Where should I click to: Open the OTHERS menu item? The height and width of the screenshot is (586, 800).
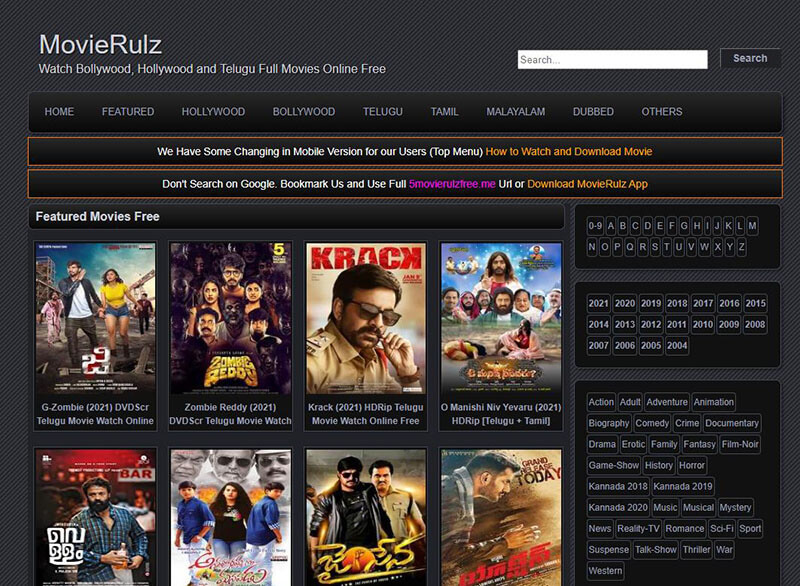click(662, 112)
